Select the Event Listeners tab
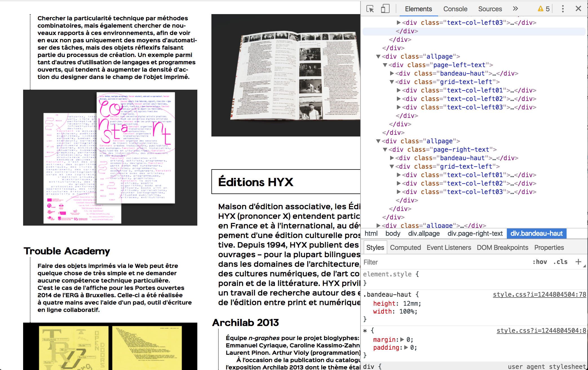This screenshot has width=588, height=370. point(448,248)
